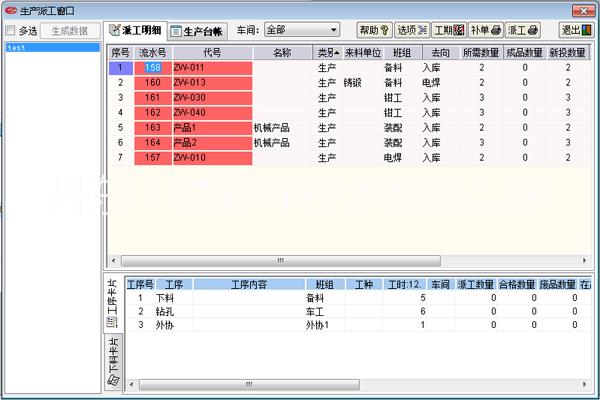Click the 来料单位 column header

[363, 53]
